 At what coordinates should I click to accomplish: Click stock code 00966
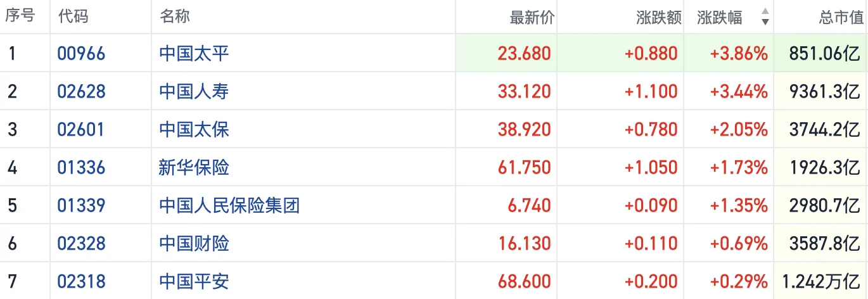81,53
